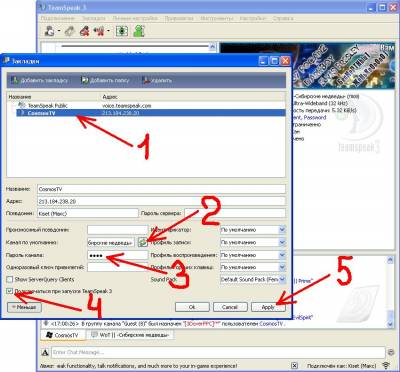Open the playback profile dropdown
The image size is (400, 372).
[x=253, y=255]
